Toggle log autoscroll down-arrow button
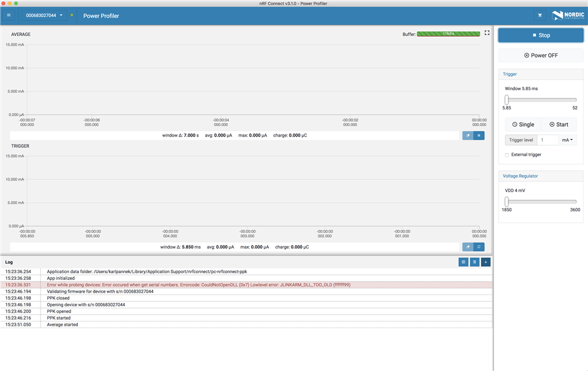This screenshot has height=371, width=588. (x=486, y=262)
